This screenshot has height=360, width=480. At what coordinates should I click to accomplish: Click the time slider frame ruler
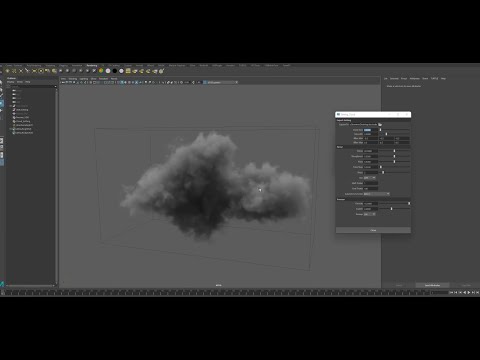pyautogui.click(x=217, y=292)
